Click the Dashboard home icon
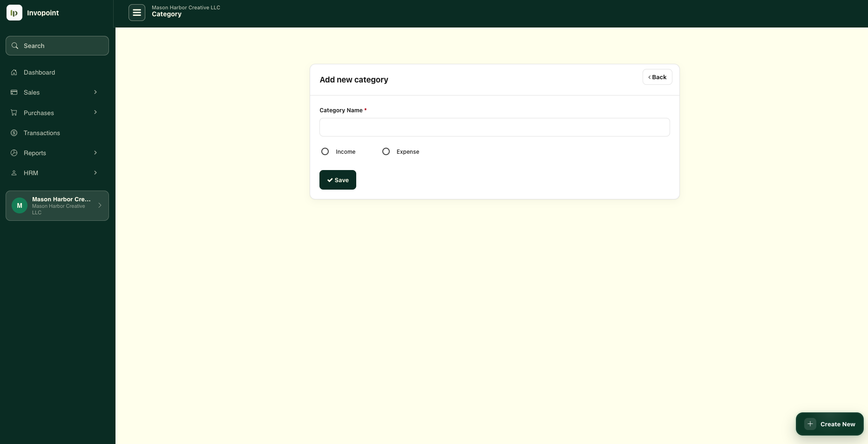This screenshot has height=444, width=868. point(14,72)
